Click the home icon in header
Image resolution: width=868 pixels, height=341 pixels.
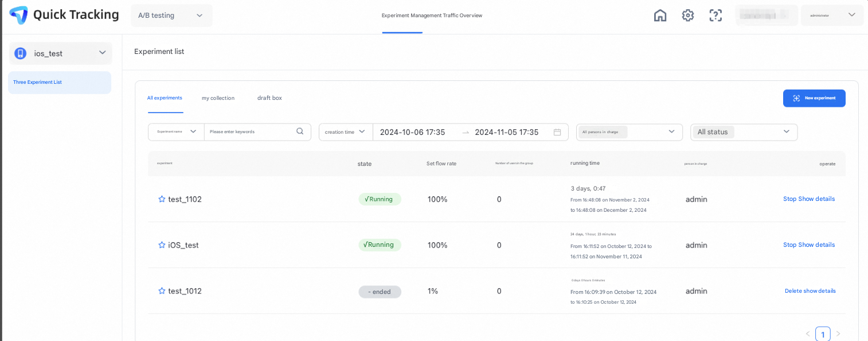pyautogui.click(x=660, y=15)
